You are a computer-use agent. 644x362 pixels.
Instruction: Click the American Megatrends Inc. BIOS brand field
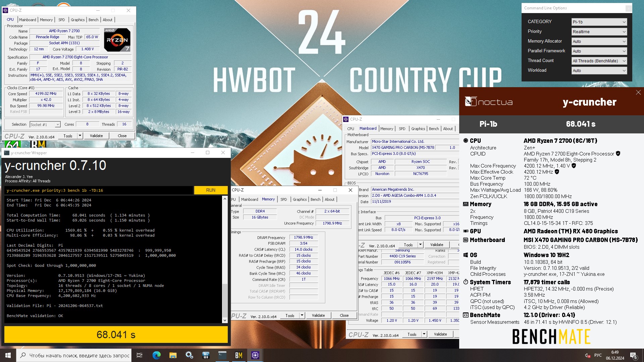pyautogui.click(x=415, y=190)
